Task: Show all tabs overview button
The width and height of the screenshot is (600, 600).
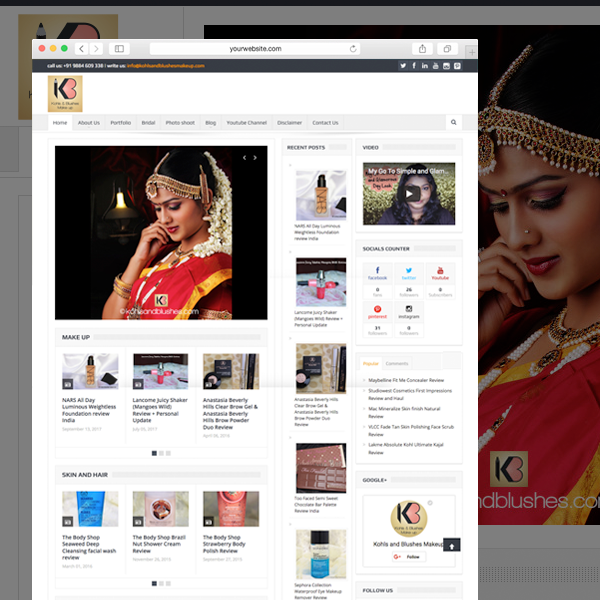Action: point(447,49)
